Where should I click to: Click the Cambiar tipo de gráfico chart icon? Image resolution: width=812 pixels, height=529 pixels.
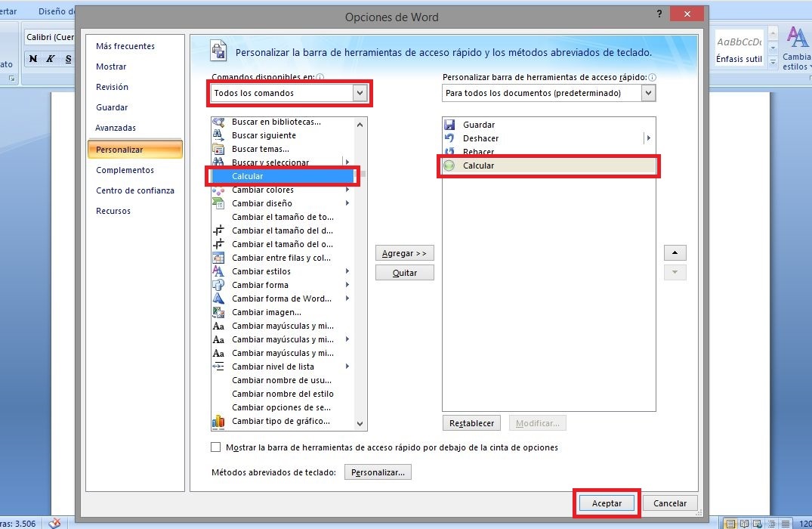[x=218, y=422]
